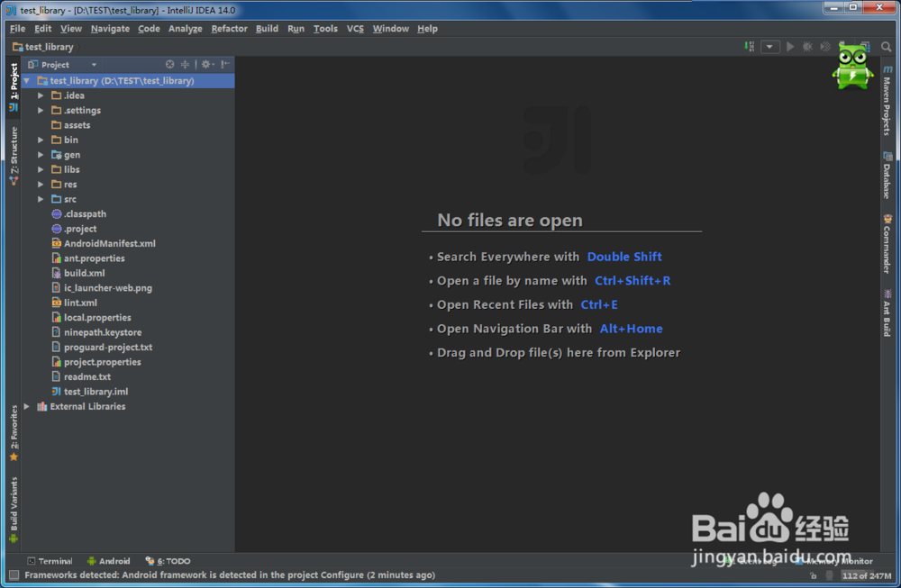Open the Build Variants side tab

point(14,510)
